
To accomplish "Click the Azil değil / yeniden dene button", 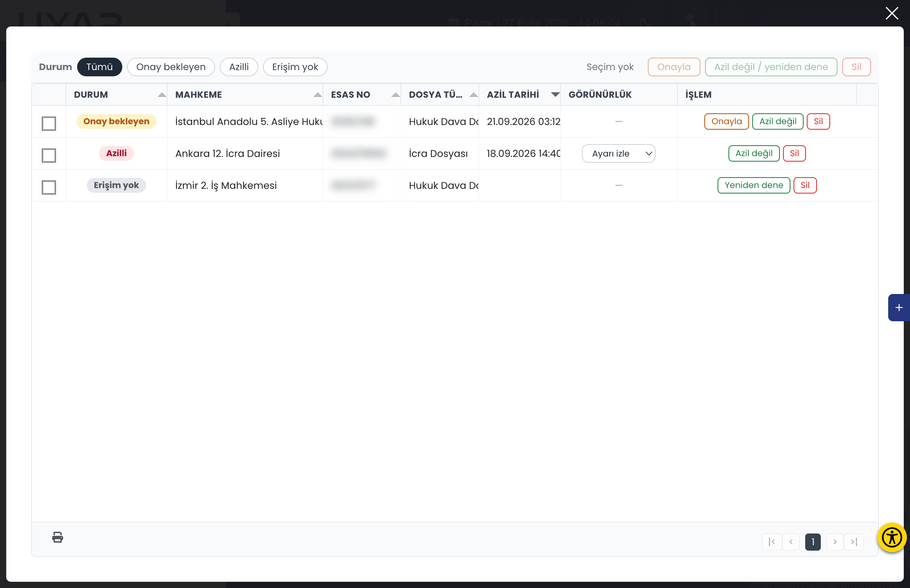I will click(x=771, y=67).
